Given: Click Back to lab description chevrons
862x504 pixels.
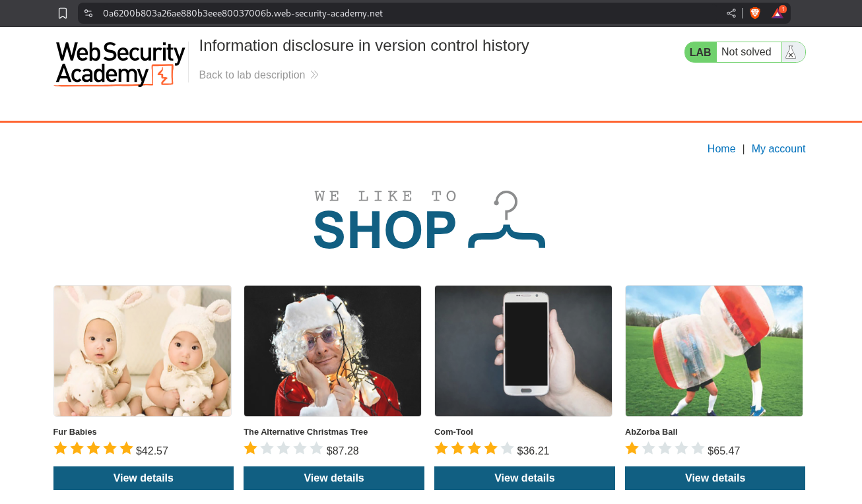Looking at the screenshot, I should pos(314,75).
